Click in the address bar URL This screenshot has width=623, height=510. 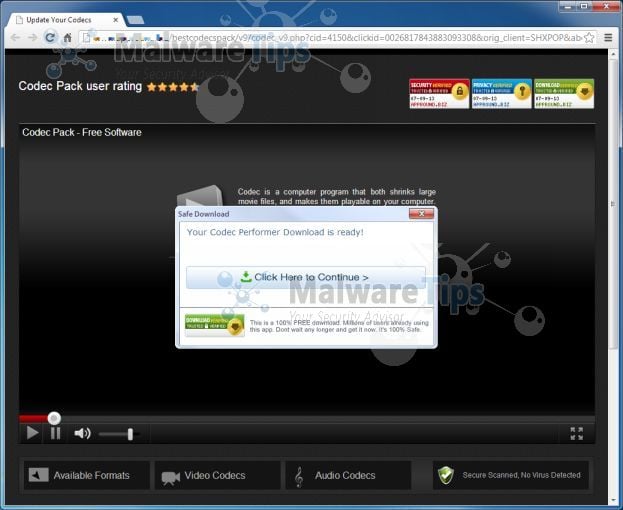[338, 38]
